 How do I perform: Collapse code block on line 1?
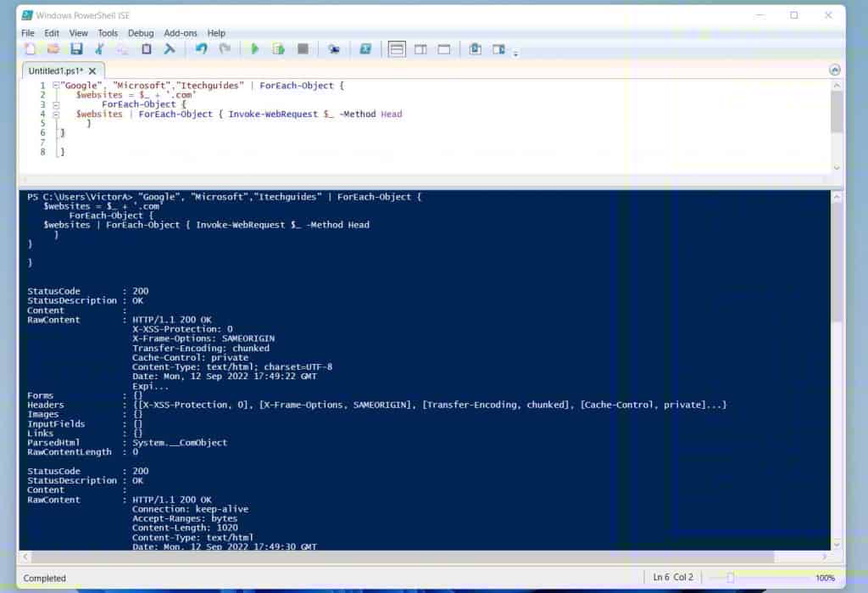tap(56, 86)
